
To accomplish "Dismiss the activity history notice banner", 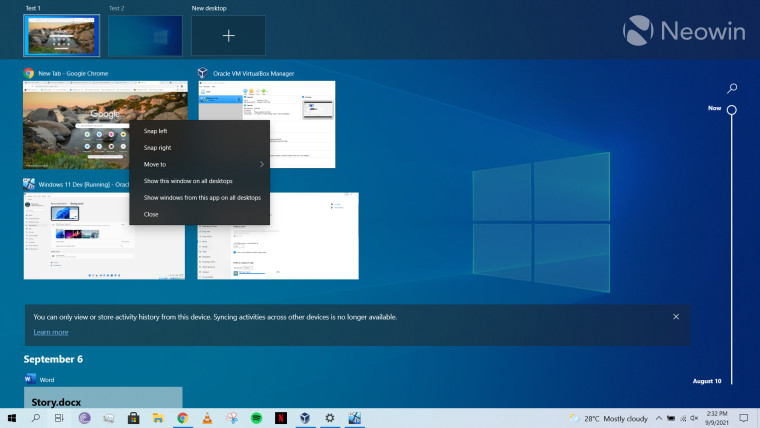I will coord(676,317).
